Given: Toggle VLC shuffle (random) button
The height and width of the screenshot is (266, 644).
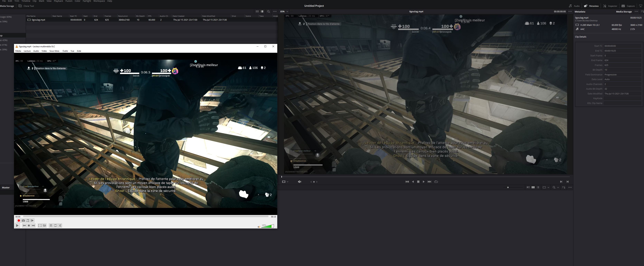Looking at the screenshot, I should click(60, 226).
